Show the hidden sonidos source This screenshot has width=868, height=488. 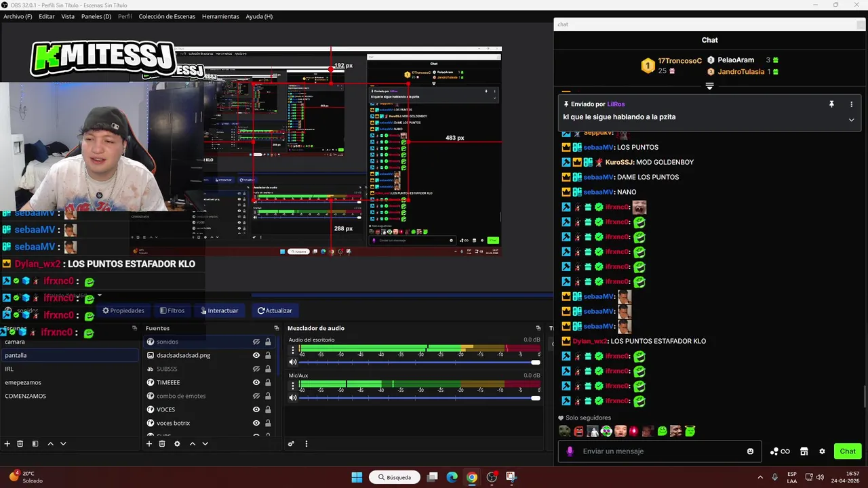(256, 342)
